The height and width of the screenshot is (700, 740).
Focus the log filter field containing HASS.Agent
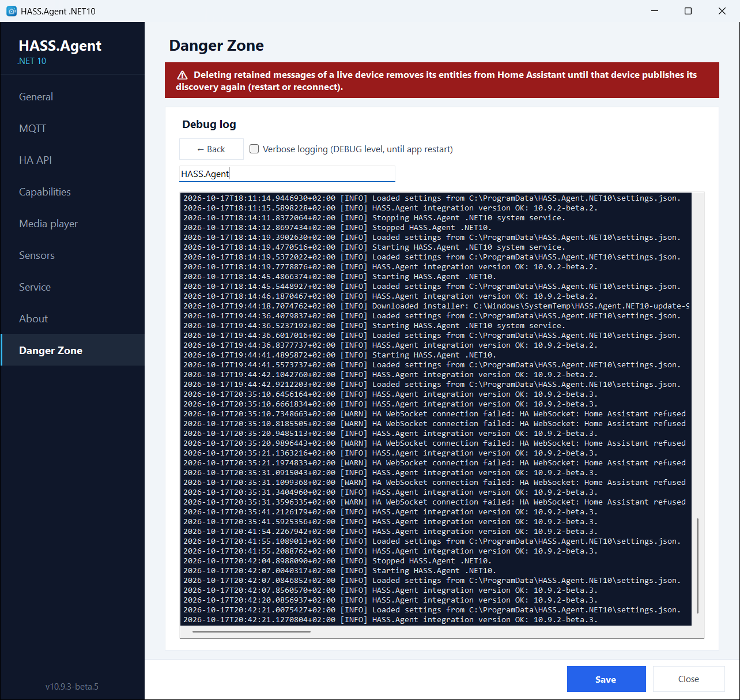click(287, 174)
